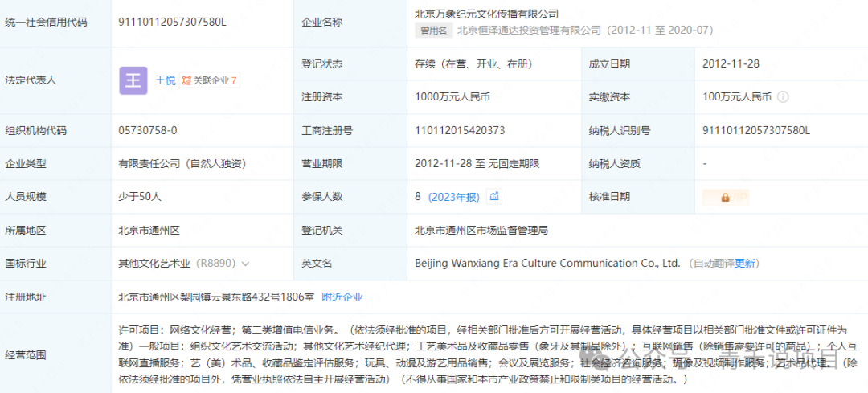Select company type 有限责任公司（自然人独资）

click(182, 164)
